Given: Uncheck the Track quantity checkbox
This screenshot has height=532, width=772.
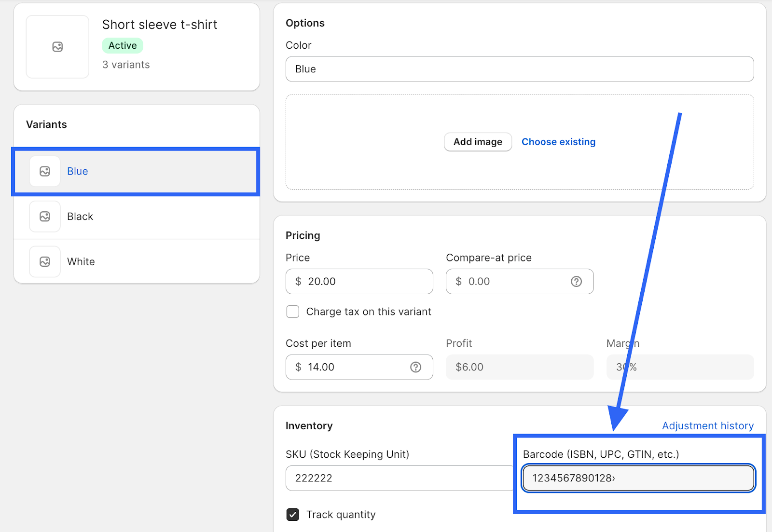Looking at the screenshot, I should point(293,515).
